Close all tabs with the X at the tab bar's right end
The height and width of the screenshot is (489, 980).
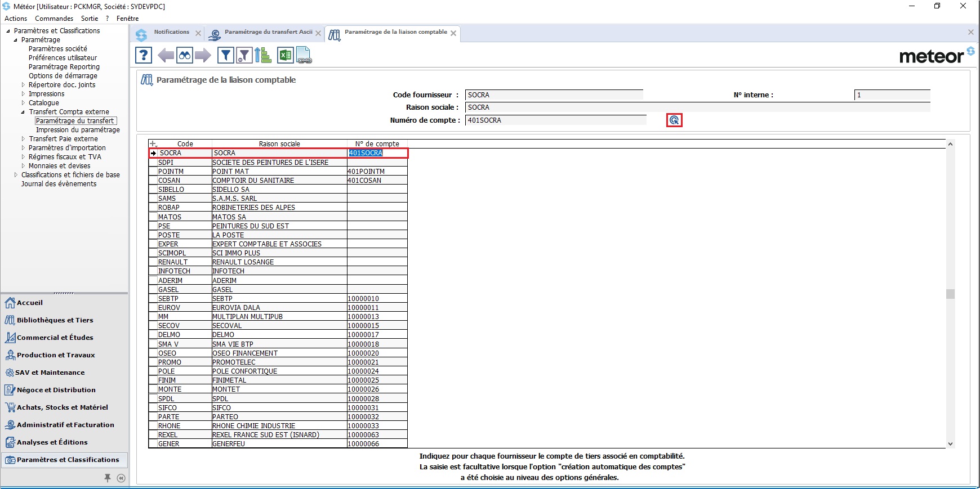(971, 32)
